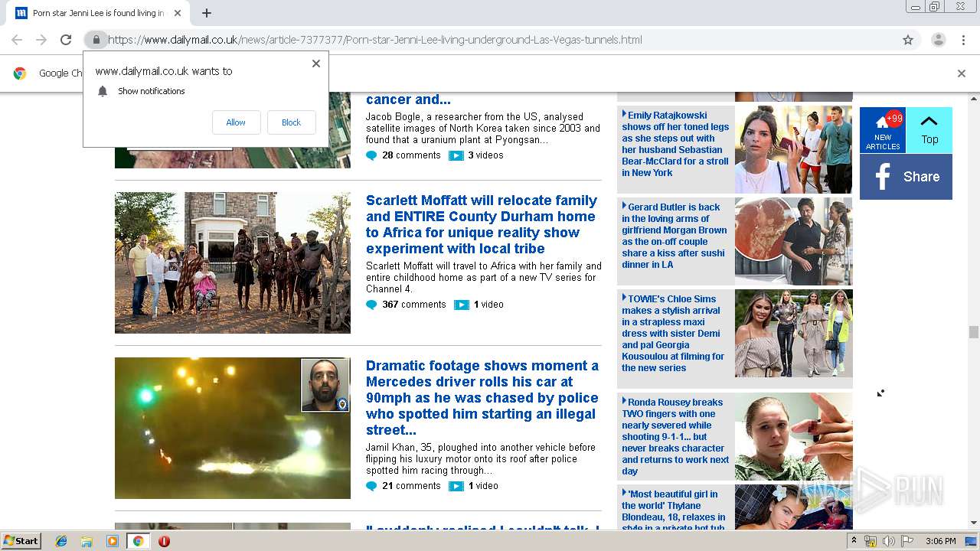This screenshot has height=551, width=980.
Task: Click the padlock site info icon
Action: (x=96, y=40)
